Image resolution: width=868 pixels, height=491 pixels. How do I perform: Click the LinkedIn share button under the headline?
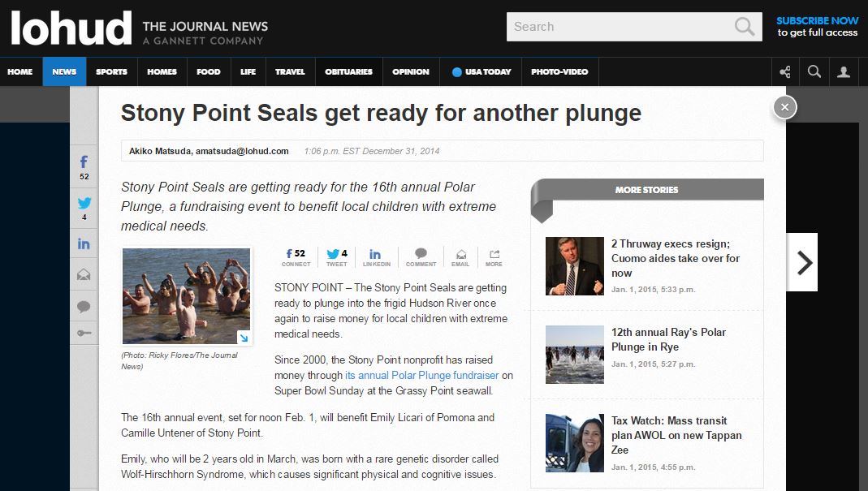click(x=377, y=257)
